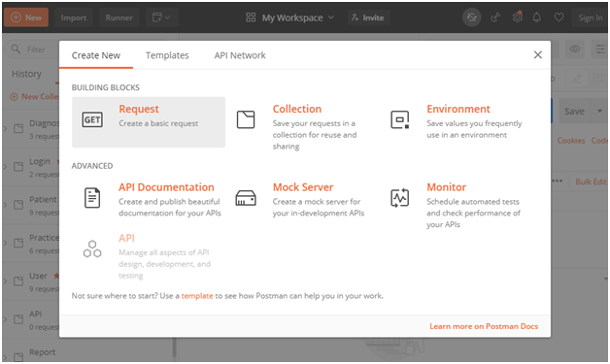Image resolution: width=610 pixels, height=364 pixels.
Task: Switch to API Network tab
Action: [240, 55]
